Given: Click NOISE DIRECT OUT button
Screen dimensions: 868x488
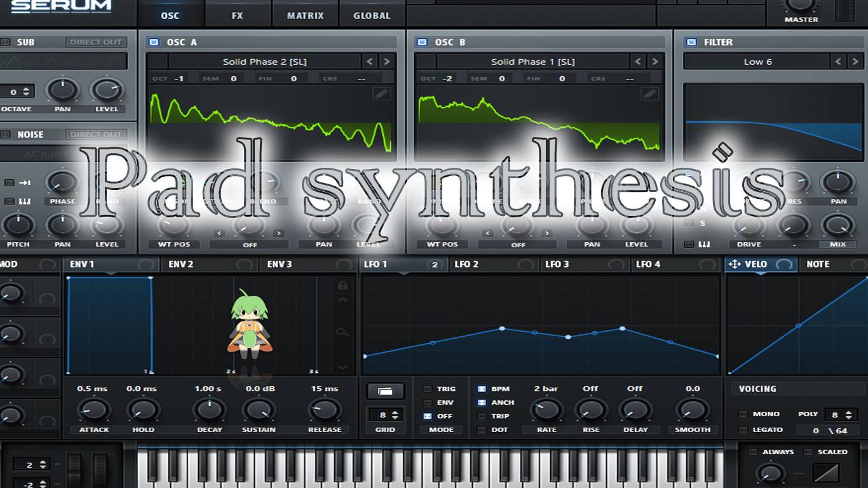Looking at the screenshot, I should 95,135.
